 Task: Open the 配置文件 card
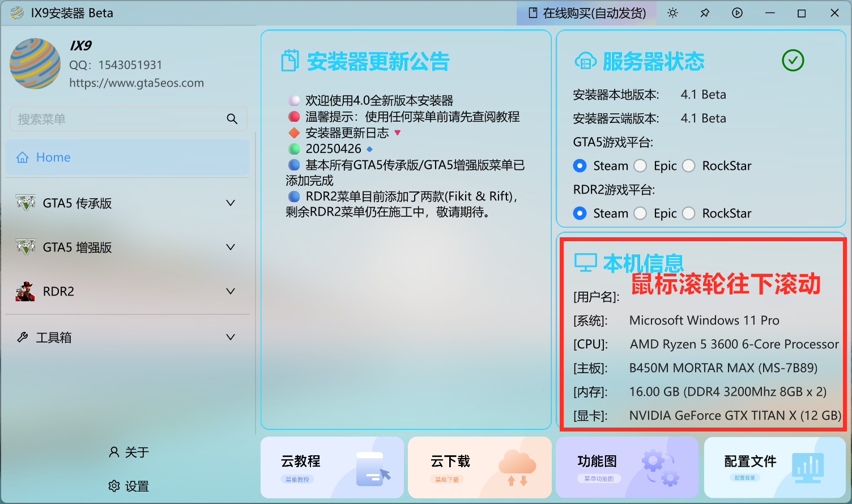pos(775,467)
